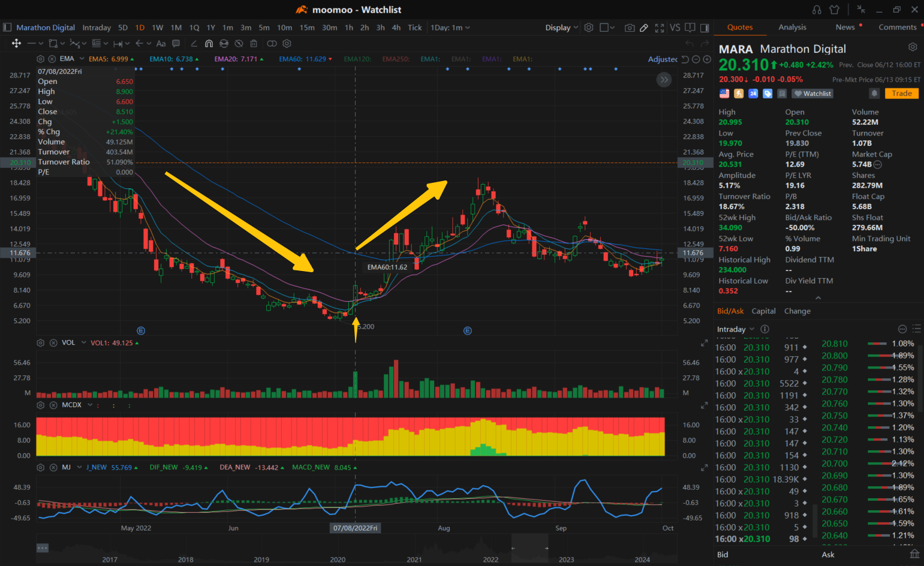
Task: Set a price alert with bell icon
Action: [x=874, y=94]
